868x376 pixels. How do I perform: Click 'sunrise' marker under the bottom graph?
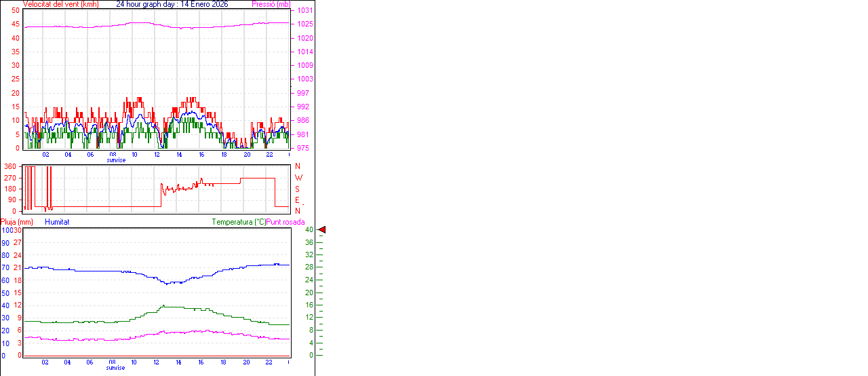[115, 368]
